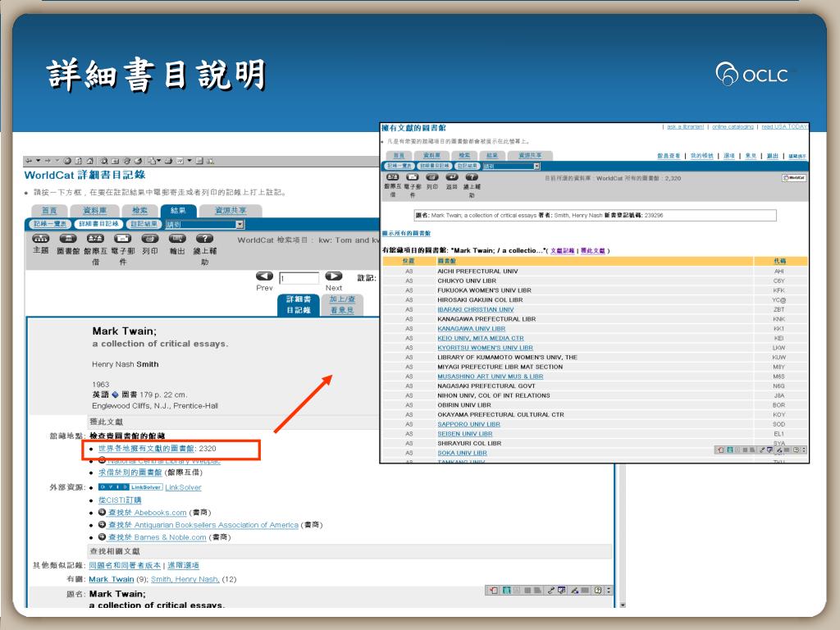840x630 pixels.
Task: Click the OVID LinkSolver logo icon
Action: click(130, 487)
